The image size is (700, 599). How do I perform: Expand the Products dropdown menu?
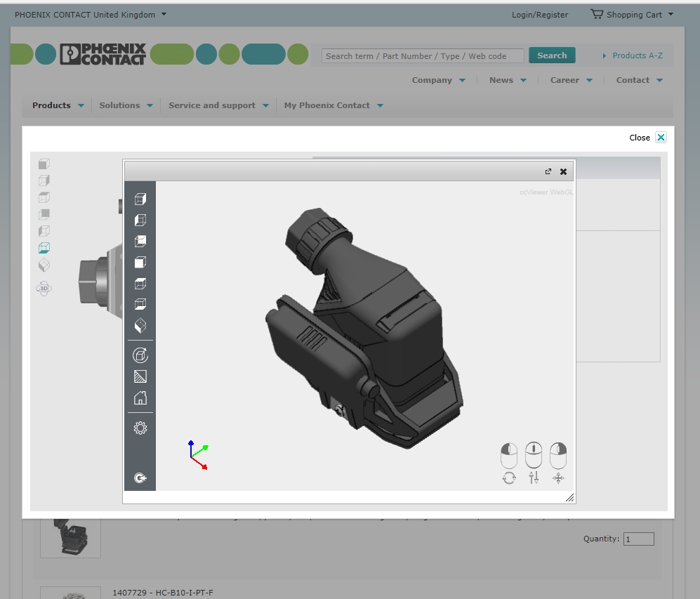[x=58, y=105]
